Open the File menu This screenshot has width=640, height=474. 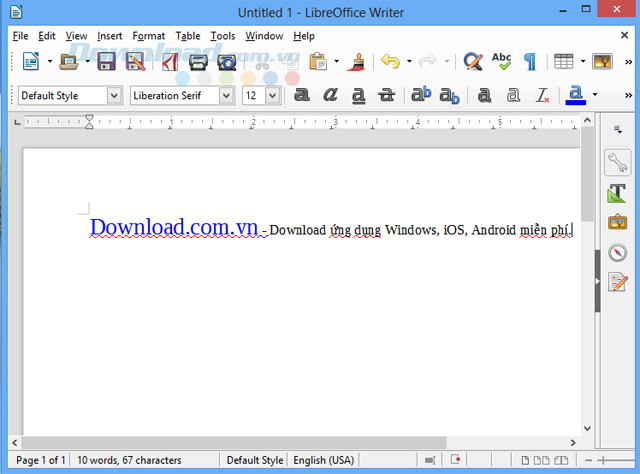[x=20, y=36]
